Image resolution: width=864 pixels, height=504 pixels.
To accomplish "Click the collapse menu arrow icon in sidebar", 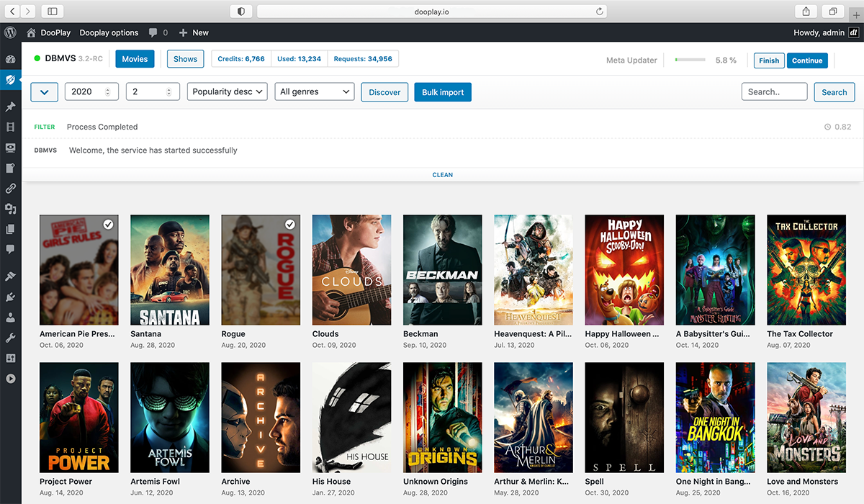I will pyautogui.click(x=10, y=379).
